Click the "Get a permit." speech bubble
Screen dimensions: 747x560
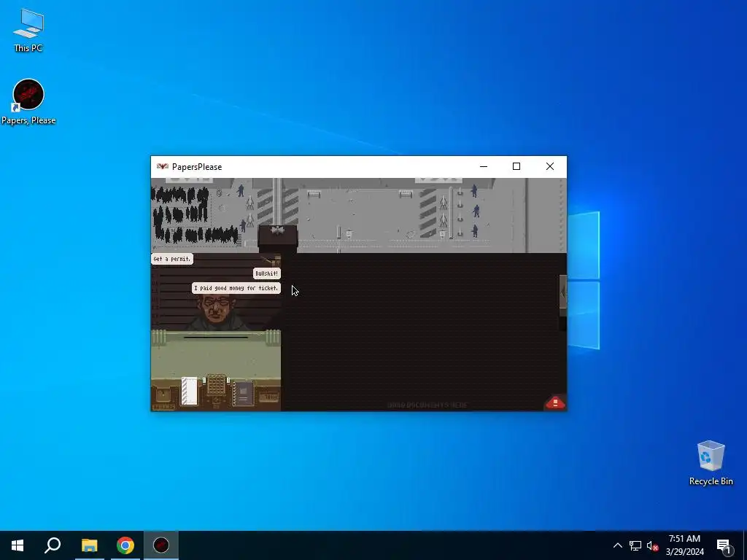(172, 259)
